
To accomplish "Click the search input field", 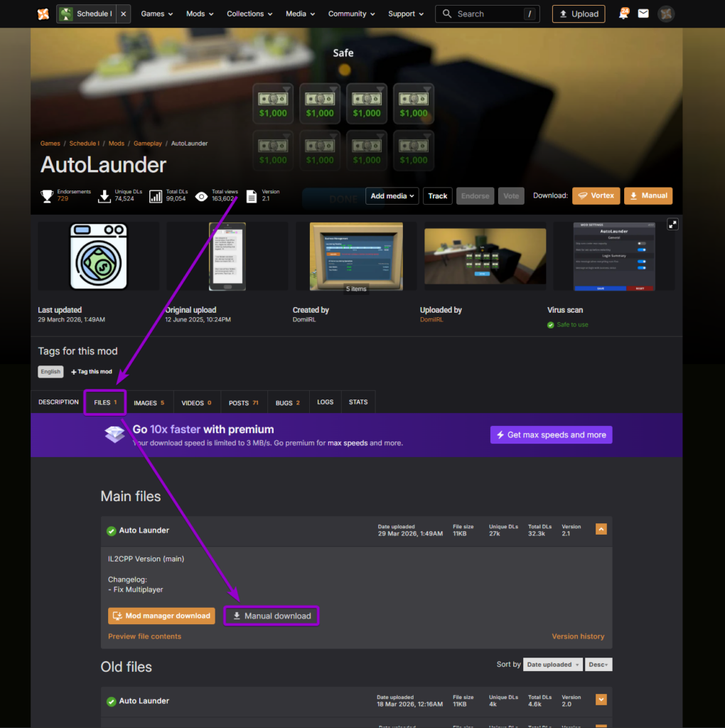I will (x=488, y=14).
